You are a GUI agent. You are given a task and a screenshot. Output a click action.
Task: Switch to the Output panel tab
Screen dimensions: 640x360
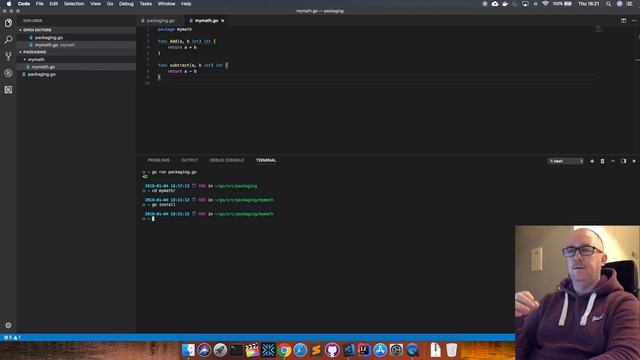pos(189,160)
